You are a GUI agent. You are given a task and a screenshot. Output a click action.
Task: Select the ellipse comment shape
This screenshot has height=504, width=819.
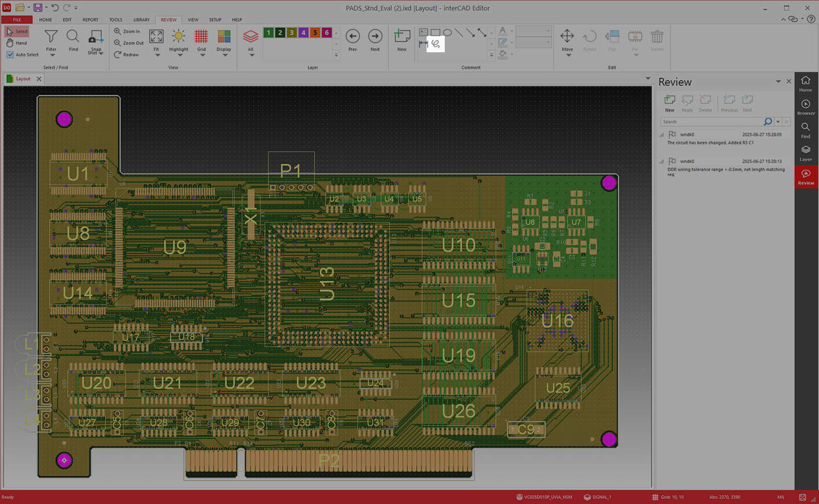tap(448, 32)
